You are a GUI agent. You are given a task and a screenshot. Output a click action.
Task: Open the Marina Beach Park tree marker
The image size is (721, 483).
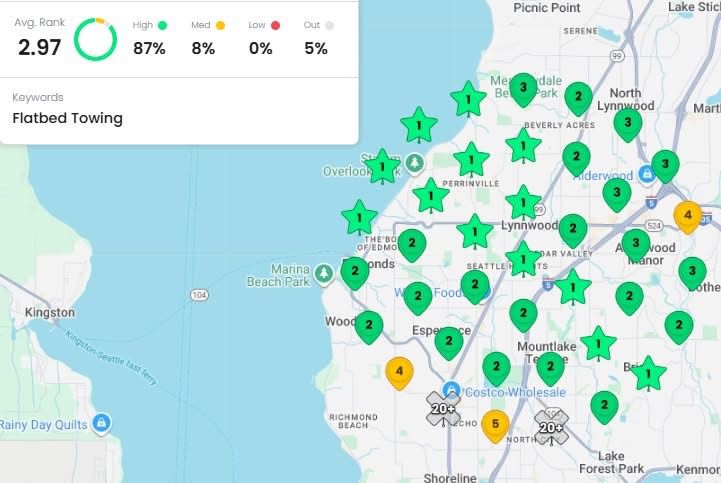pos(323,272)
